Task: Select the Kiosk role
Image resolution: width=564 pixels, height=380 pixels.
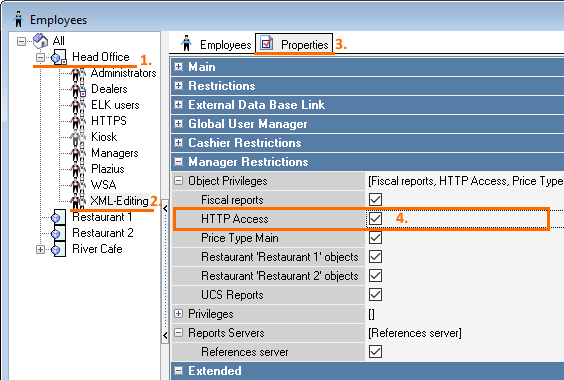Action: coord(104,137)
